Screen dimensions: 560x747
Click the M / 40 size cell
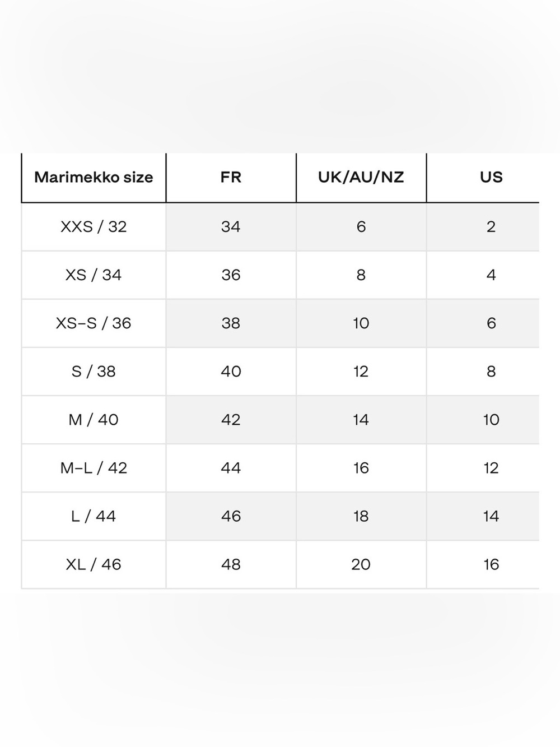(x=94, y=419)
